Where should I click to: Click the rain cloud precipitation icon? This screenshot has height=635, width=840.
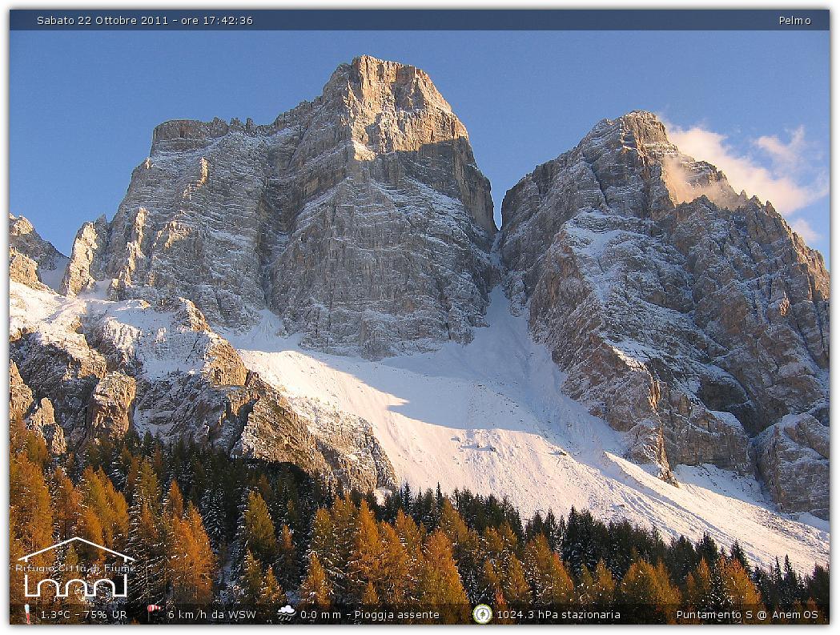pyautogui.click(x=286, y=613)
